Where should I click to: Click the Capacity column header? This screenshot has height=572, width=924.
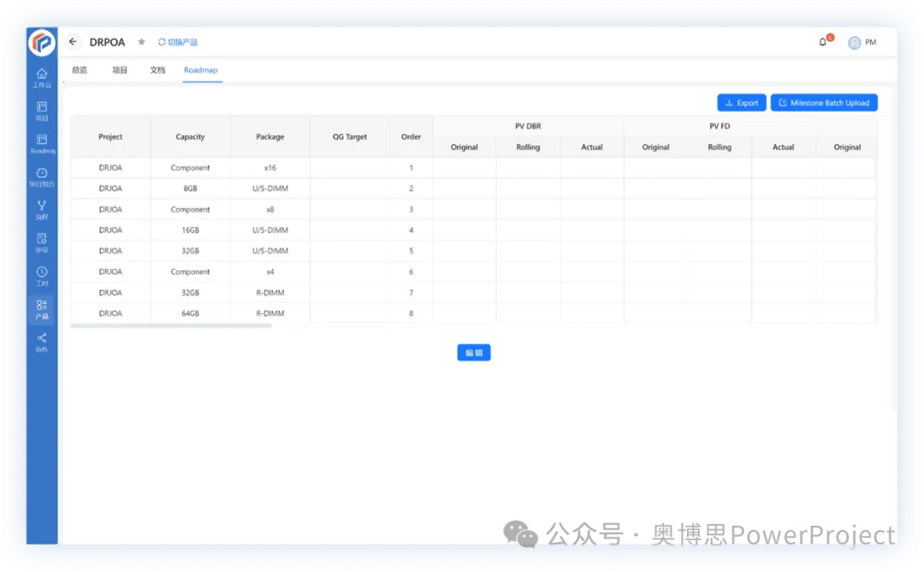[x=190, y=137]
